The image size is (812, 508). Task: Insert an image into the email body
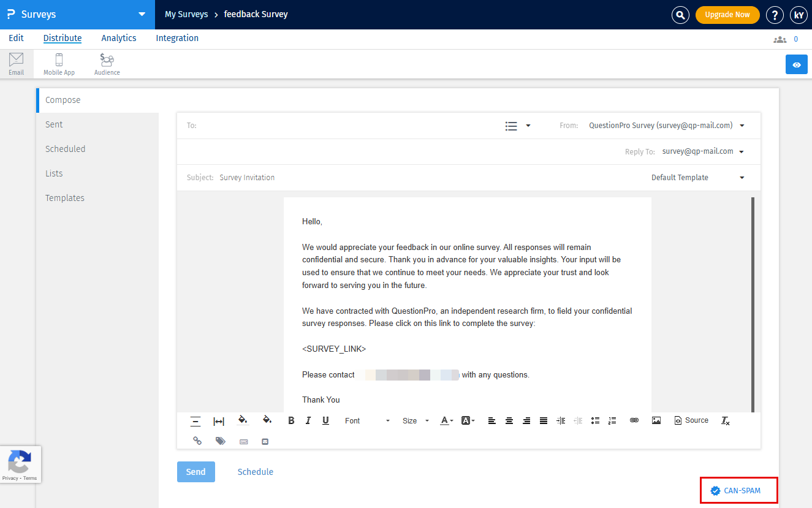[x=656, y=420]
